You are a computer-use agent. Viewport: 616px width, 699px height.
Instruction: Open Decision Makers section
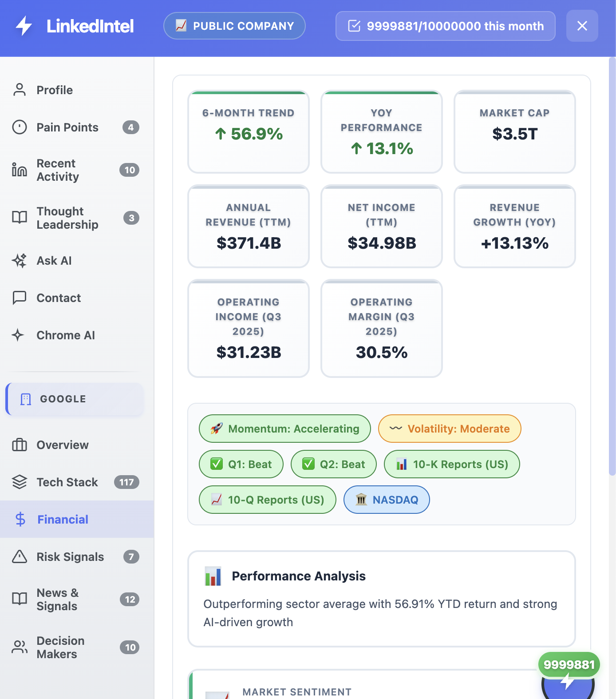77,647
